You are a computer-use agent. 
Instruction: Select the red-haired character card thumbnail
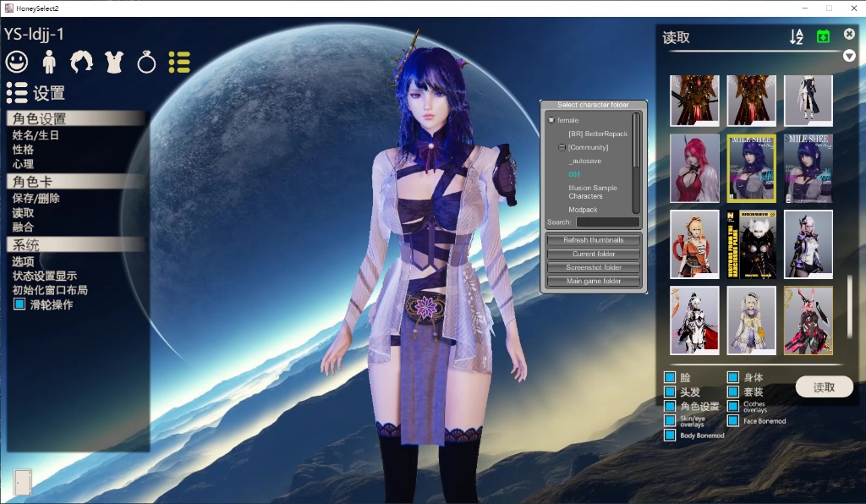[694, 168]
